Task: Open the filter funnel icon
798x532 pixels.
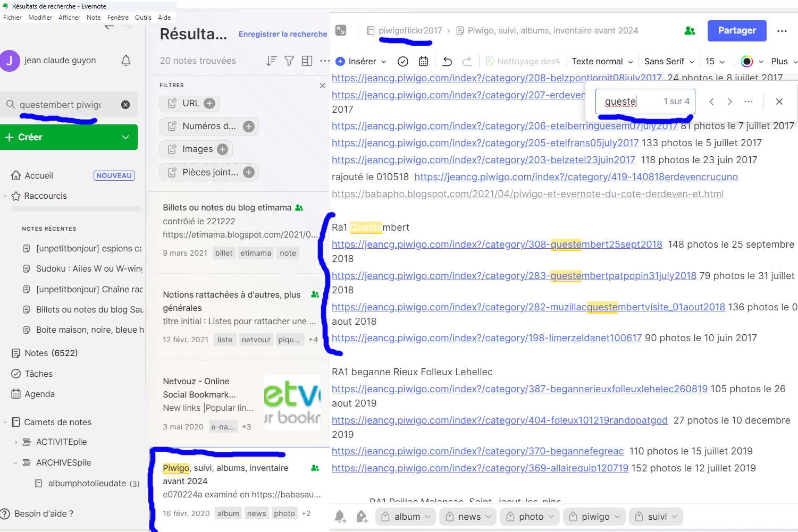Action: 289,61
